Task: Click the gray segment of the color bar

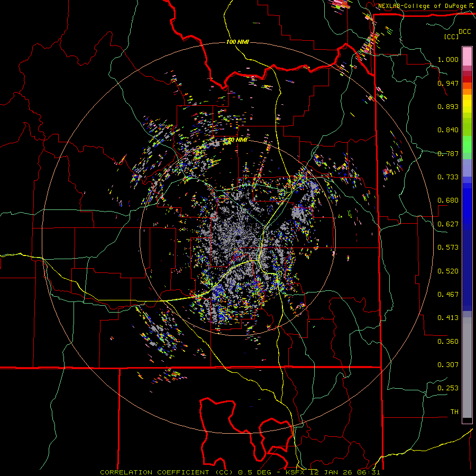Action: pyautogui.click(x=467, y=368)
